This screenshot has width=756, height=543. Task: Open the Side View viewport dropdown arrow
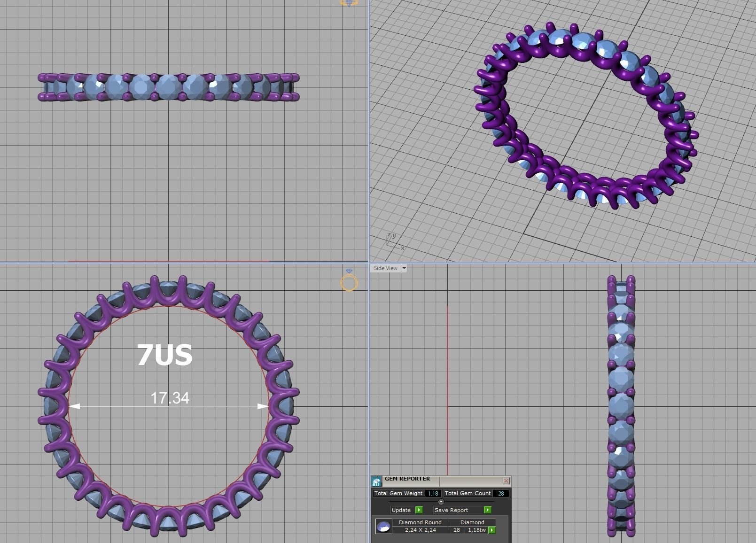404,268
